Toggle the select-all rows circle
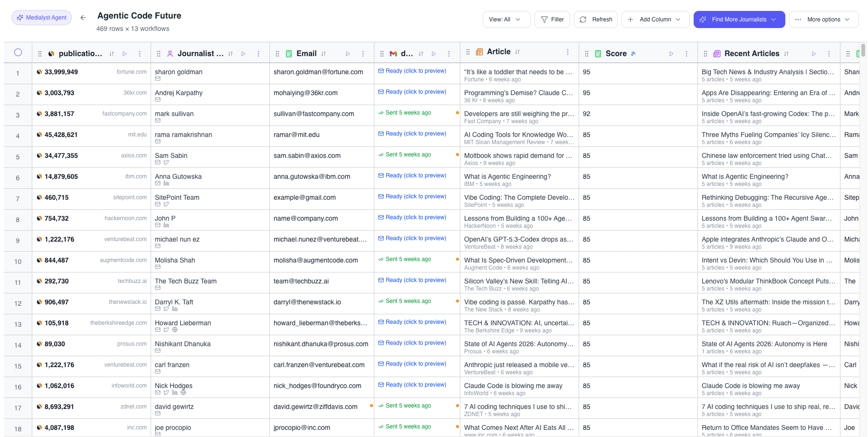868x437 pixels. 18,52
